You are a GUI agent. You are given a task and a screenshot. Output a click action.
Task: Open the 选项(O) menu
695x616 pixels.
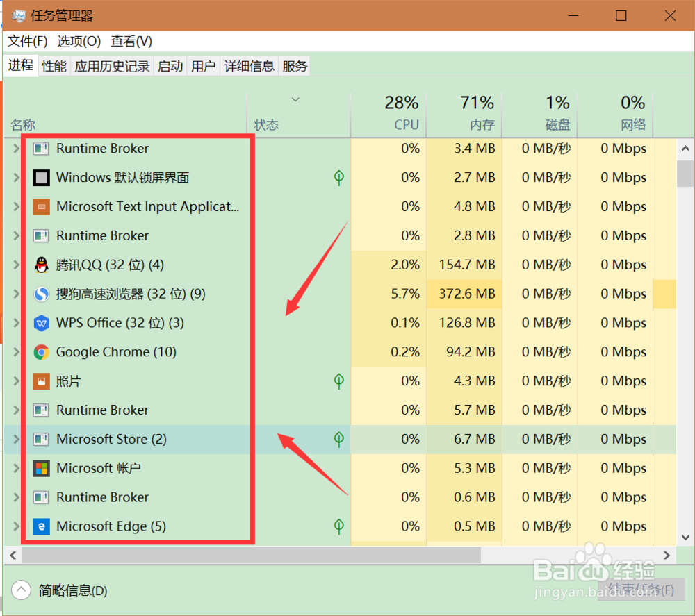tap(79, 41)
